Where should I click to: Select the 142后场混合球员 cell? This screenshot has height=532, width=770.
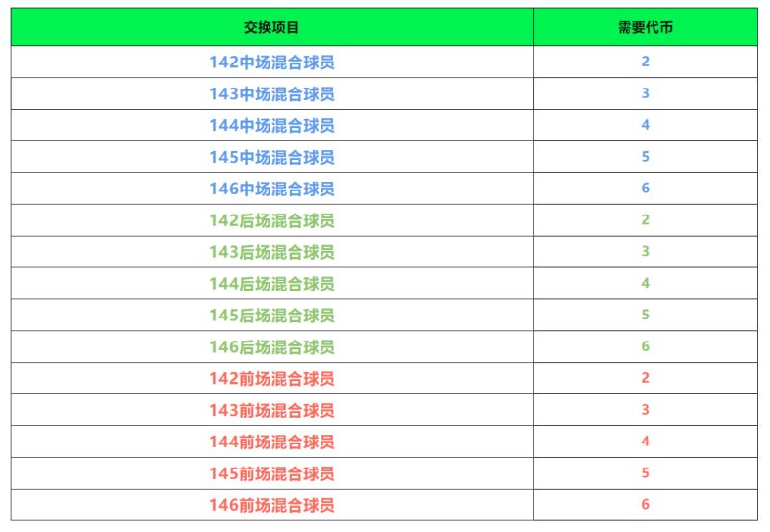pyautogui.click(x=272, y=220)
